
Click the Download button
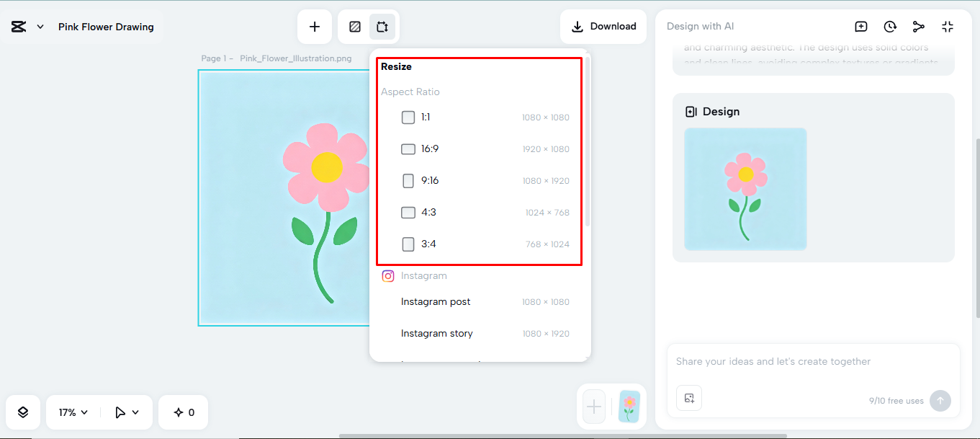point(603,26)
